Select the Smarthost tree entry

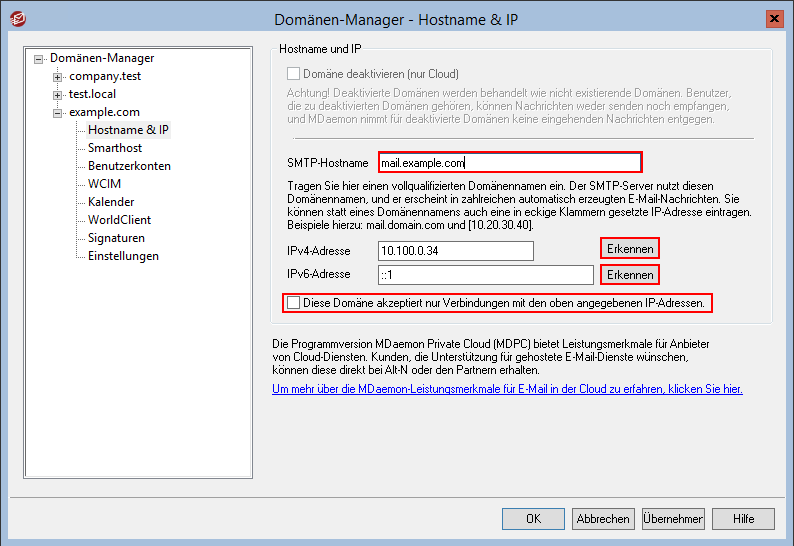[114, 148]
